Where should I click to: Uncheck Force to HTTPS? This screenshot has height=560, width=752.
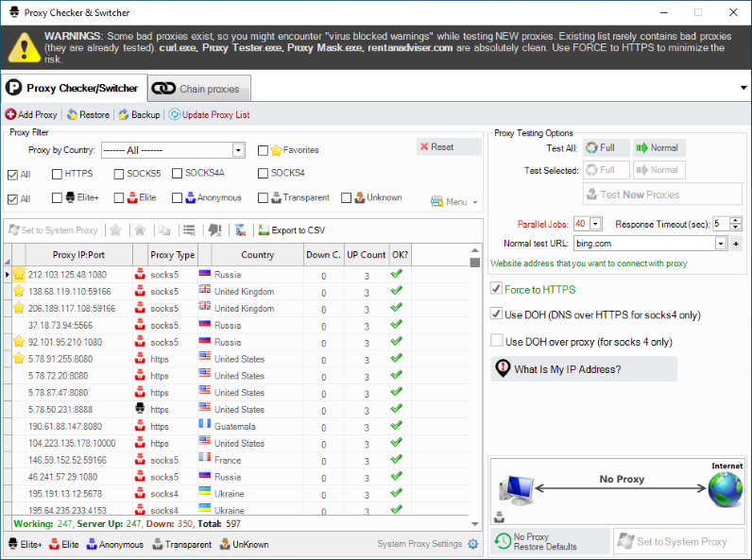496,289
